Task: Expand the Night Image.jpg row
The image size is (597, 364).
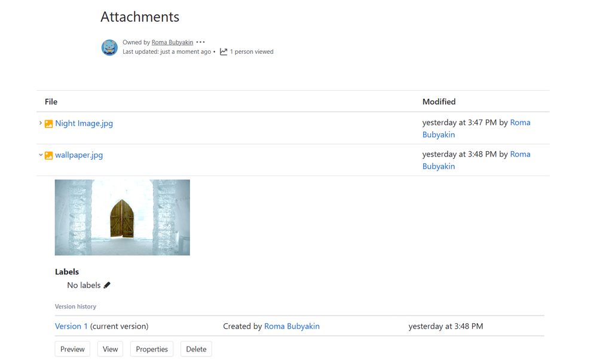Action: (41, 123)
